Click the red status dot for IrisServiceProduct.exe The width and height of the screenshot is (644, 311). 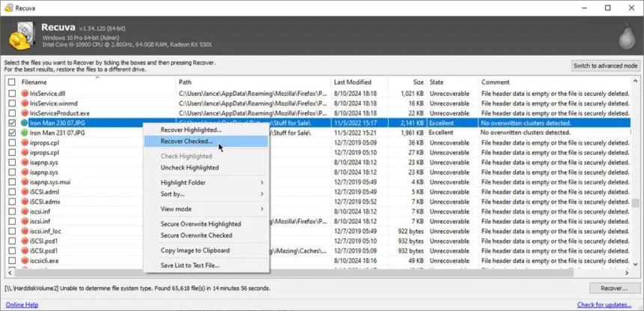[25, 113]
